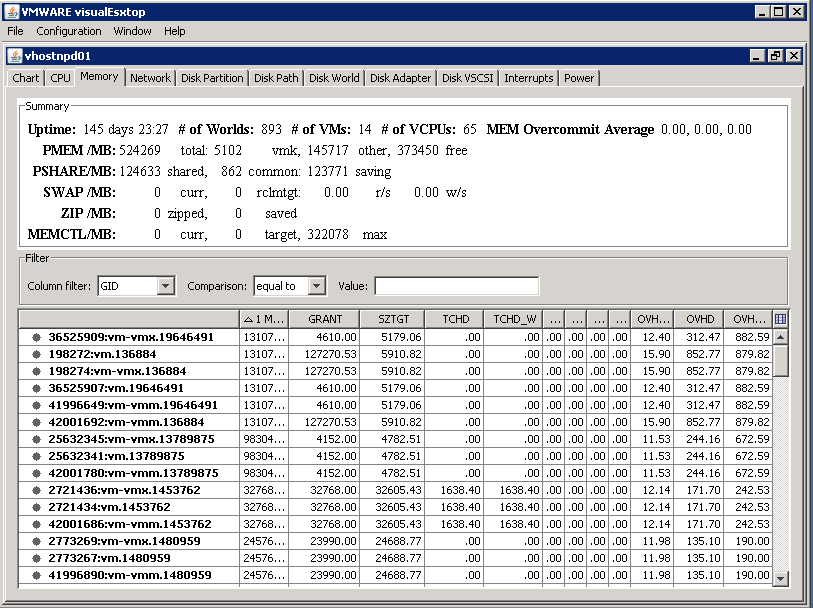Open the Configuration menu
Viewport: 813px width, 608px height.
tap(68, 31)
